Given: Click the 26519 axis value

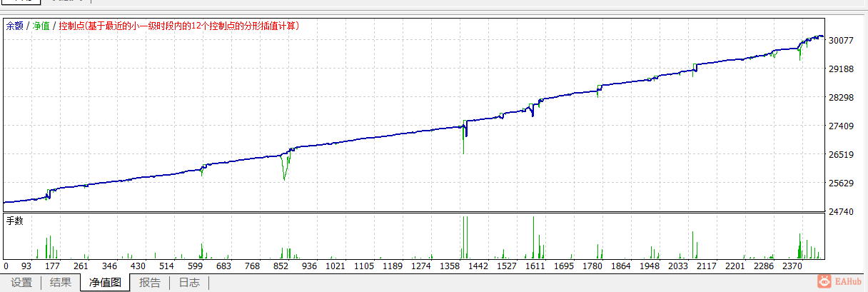Looking at the screenshot, I should (842, 155).
